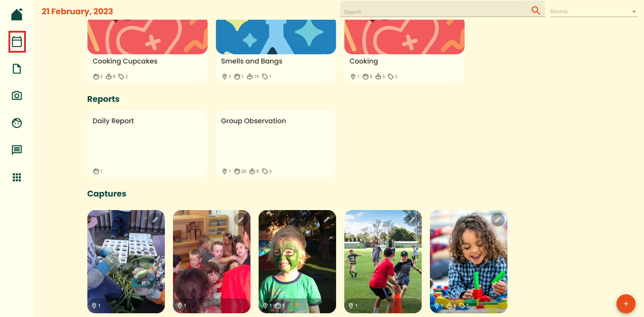
Task: Open the children face icon
Action: tap(17, 123)
